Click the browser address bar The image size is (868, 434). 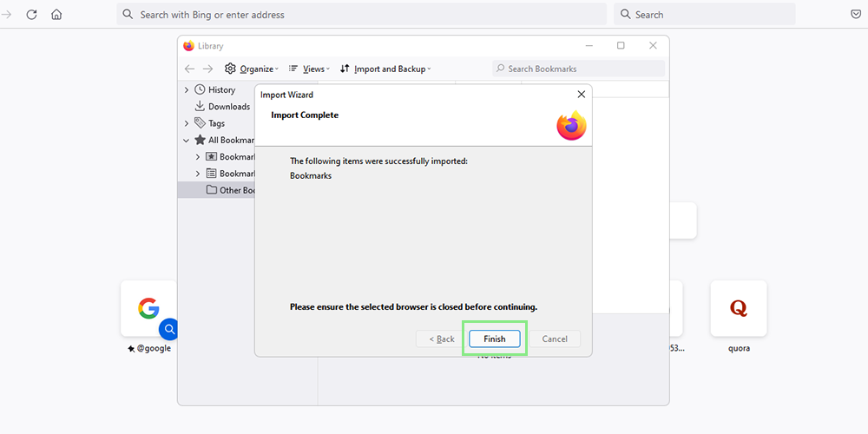[x=361, y=15]
